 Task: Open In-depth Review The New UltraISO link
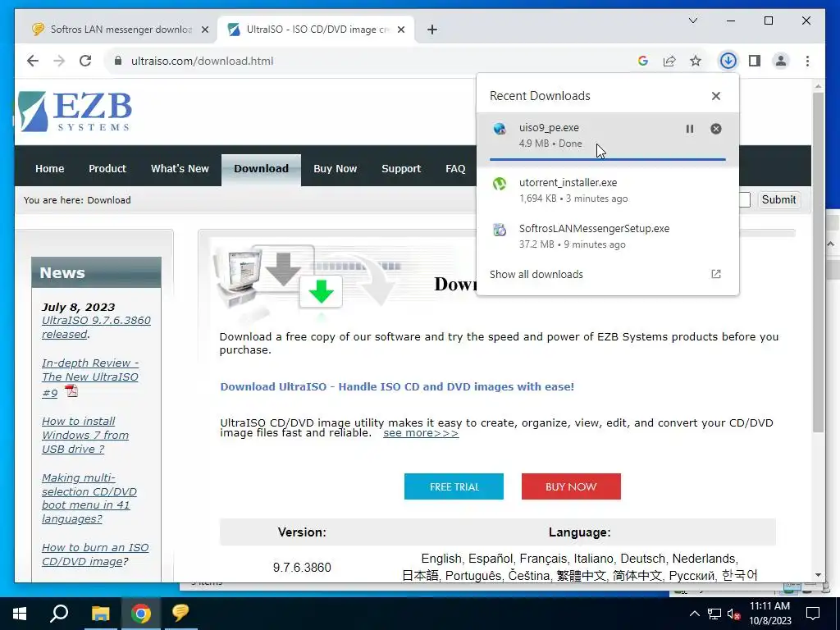90,377
